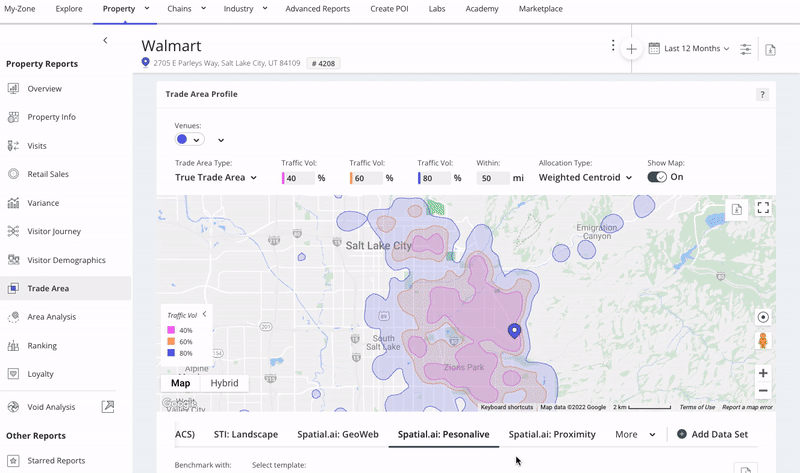Open map Terms of Use link
The image size is (800, 473).
(x=697, y=407)
